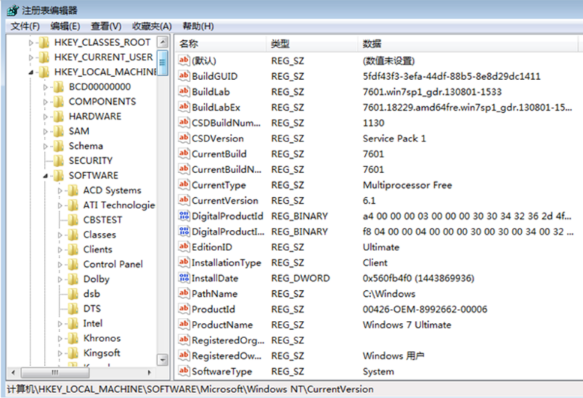Collapse the SOFTWARE key

[45, 176]
